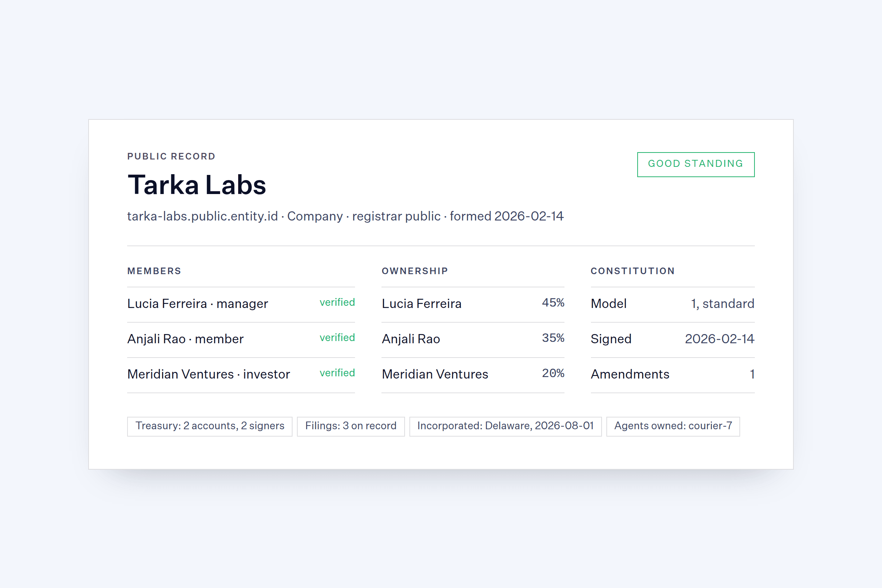Click the Model label in Constitution
The height and width of the screenshot is (588, 882).
tap(609, 304)
